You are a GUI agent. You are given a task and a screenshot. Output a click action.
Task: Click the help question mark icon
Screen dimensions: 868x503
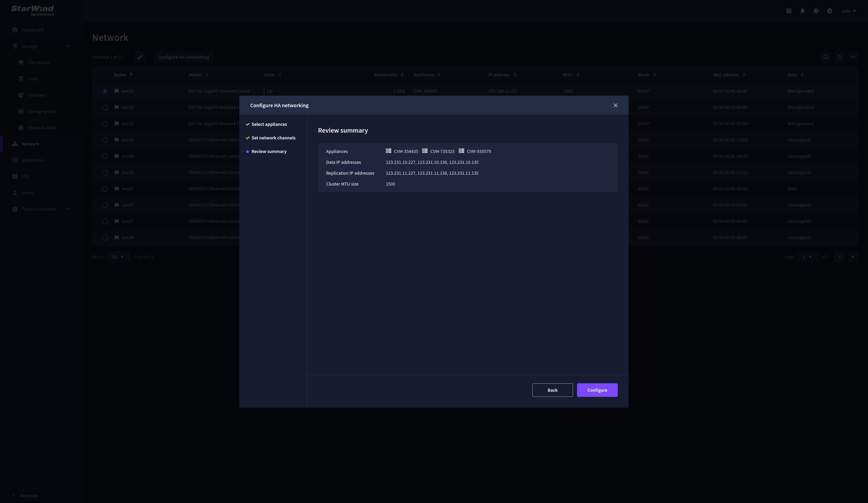(816, 11)
